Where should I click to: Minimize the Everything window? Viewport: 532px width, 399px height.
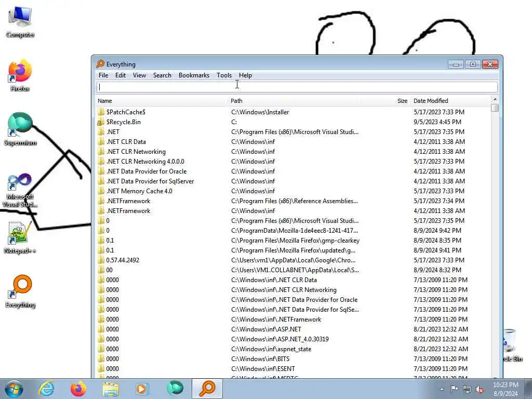point(456,64)
